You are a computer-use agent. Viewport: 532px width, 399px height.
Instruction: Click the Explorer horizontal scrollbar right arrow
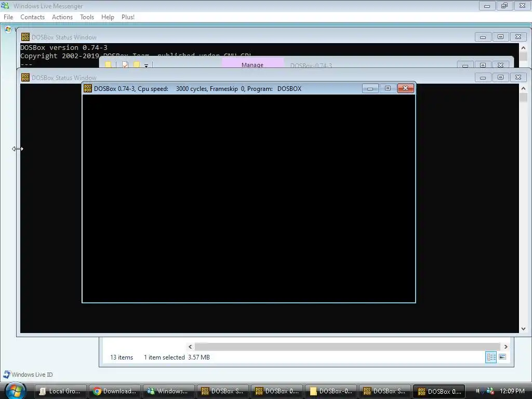506,347
